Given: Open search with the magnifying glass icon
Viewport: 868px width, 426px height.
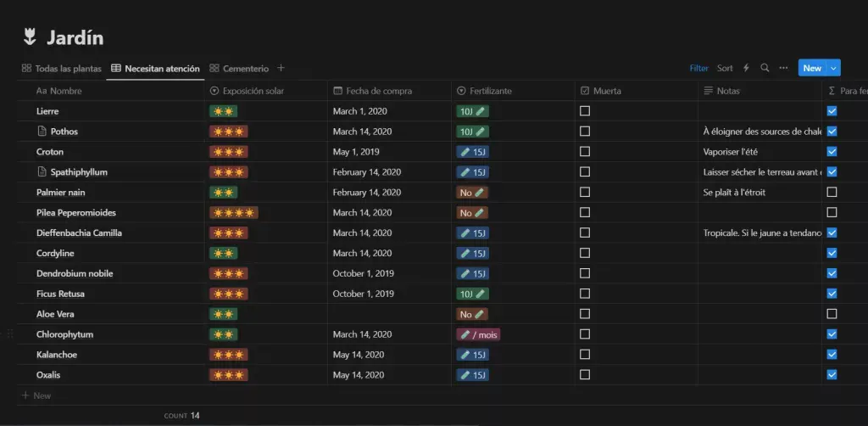Looking at the screenshot, I should point(765,68).
